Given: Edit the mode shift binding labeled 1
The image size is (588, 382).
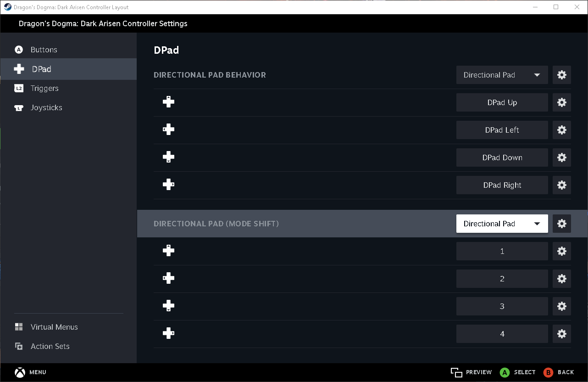Looking at the screenshot, I should pyautogui.click(x=502, y=251).
